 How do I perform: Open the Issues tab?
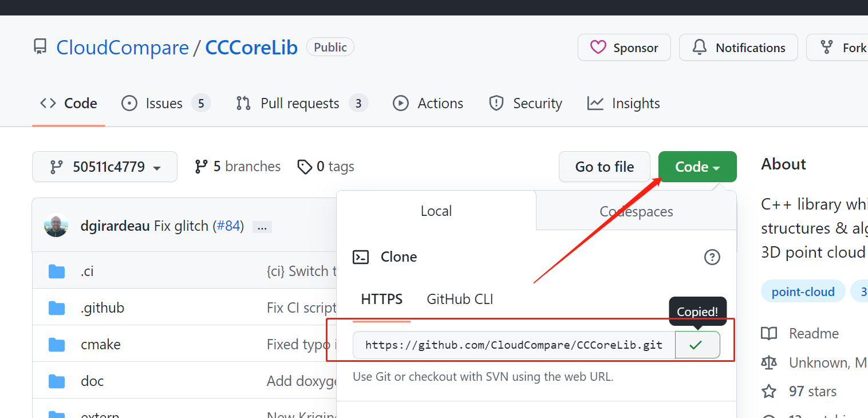[164, 103]
